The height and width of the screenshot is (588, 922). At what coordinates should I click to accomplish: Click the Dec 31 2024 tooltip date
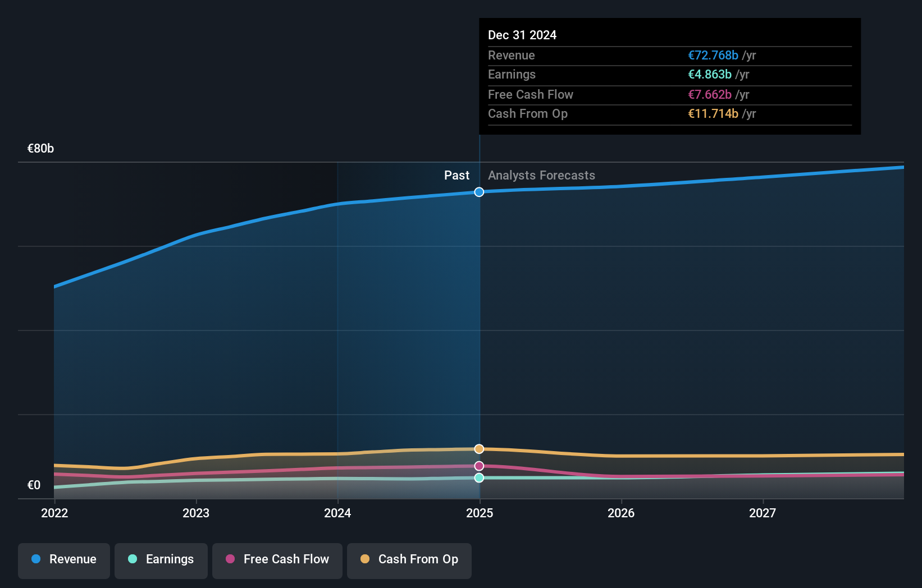coord(522,35)
